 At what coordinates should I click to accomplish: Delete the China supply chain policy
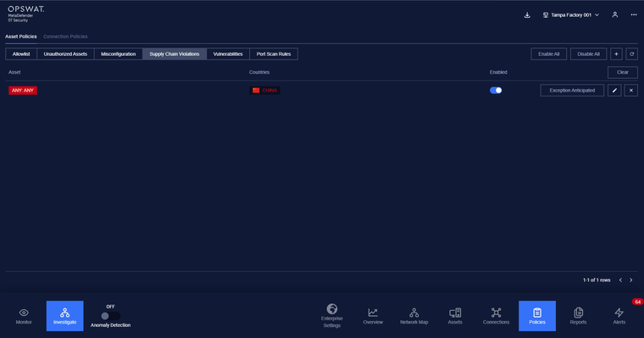click(x=630, y=91)
